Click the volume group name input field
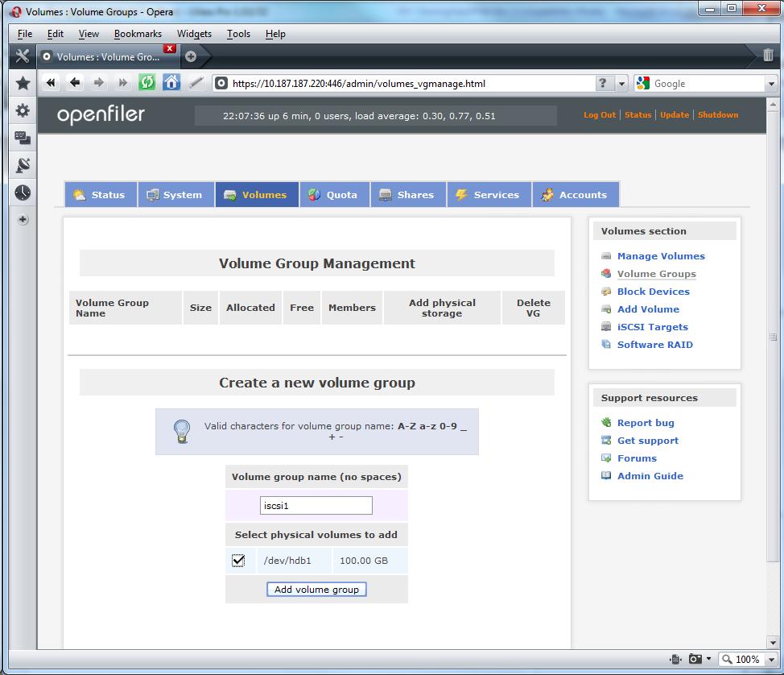The image size is (784, 675). click(x=316, y=506)
